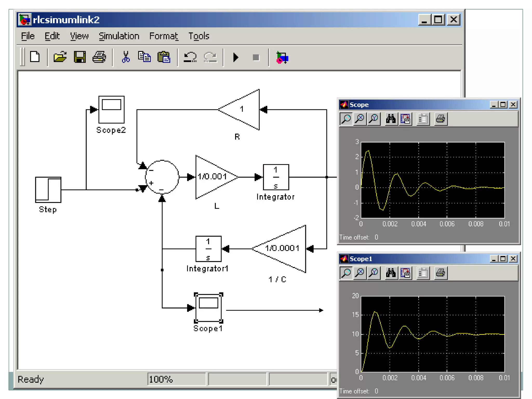Save the model using the floppy icon
The height and width of the screenshot is (399, 532).
(x=80, y=57)
